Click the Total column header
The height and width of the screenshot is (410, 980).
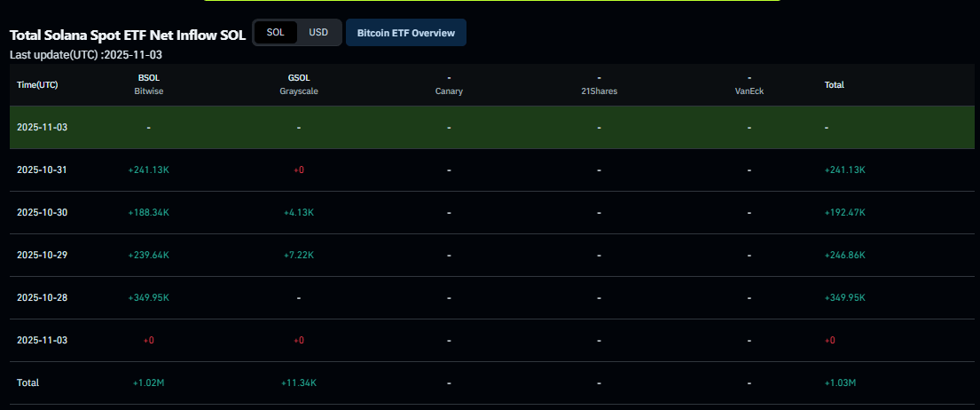[x=834, y=85]
